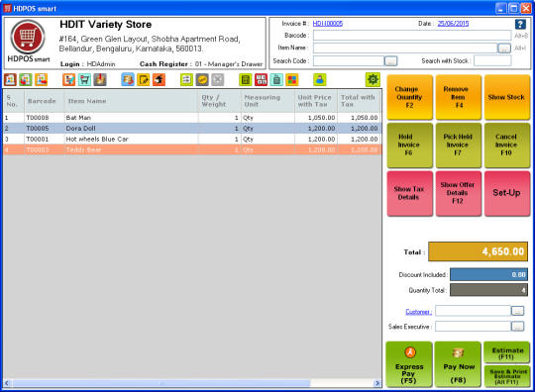
Task: Click the Change Quantity F2 button
Action: (409, 97)
